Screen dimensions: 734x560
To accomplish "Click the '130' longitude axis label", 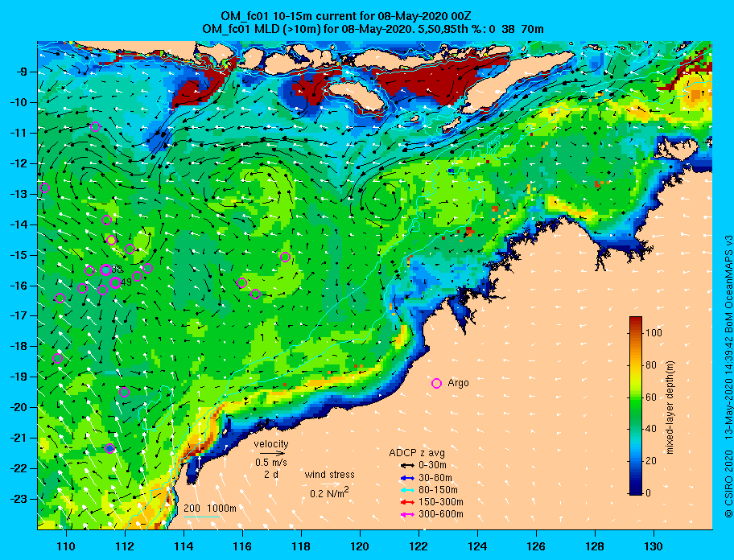I will click(654, 546).
